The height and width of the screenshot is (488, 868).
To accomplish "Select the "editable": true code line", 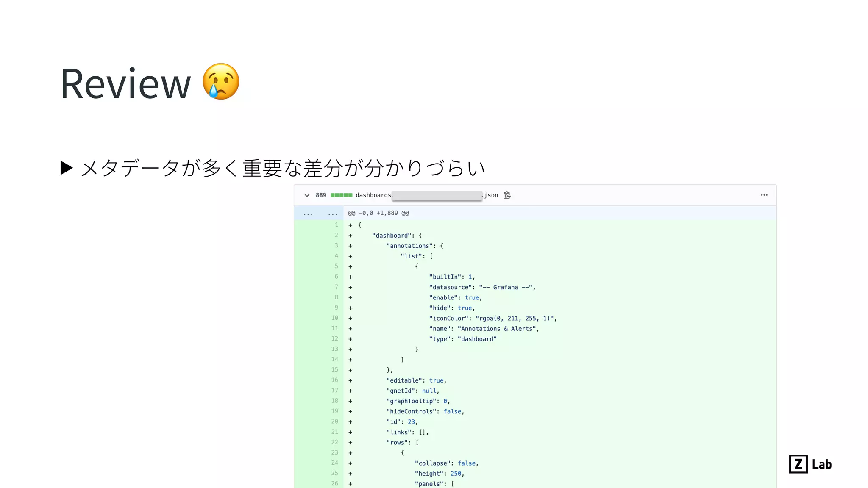I will pyautogui.click(x=416, y=380).
